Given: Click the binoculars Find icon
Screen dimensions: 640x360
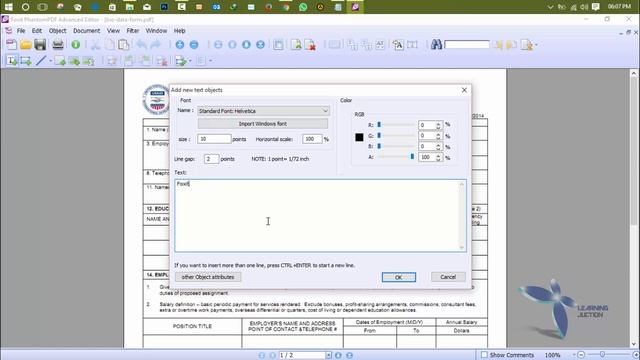Looking at the screenshot, I should click(x=436, y=44).
